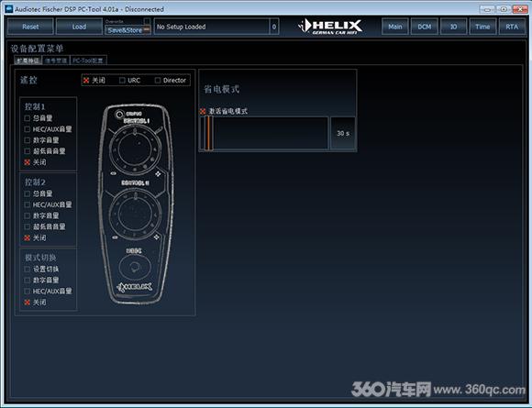Click the small orange Save&Store indicator icon
Screen dimensions: 532x408
pyautogui.click(x=146, y=30)
